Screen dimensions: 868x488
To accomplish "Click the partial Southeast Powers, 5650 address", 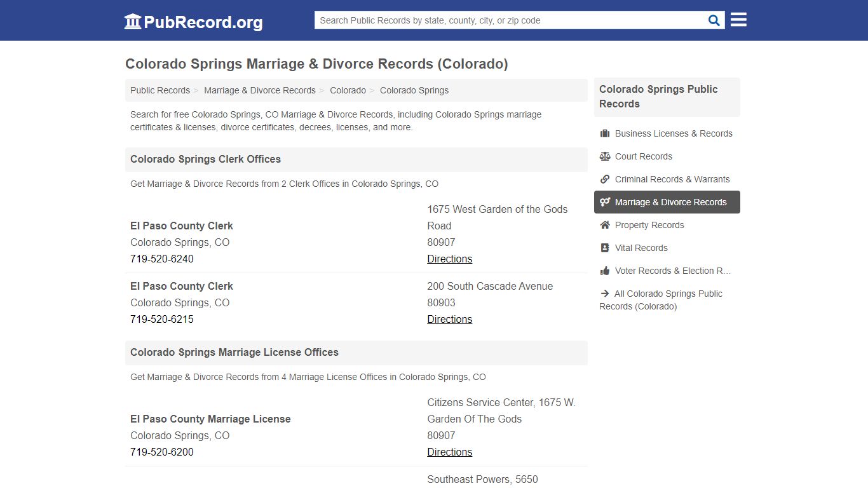I will pyautogui.click(x=482, y=479).
